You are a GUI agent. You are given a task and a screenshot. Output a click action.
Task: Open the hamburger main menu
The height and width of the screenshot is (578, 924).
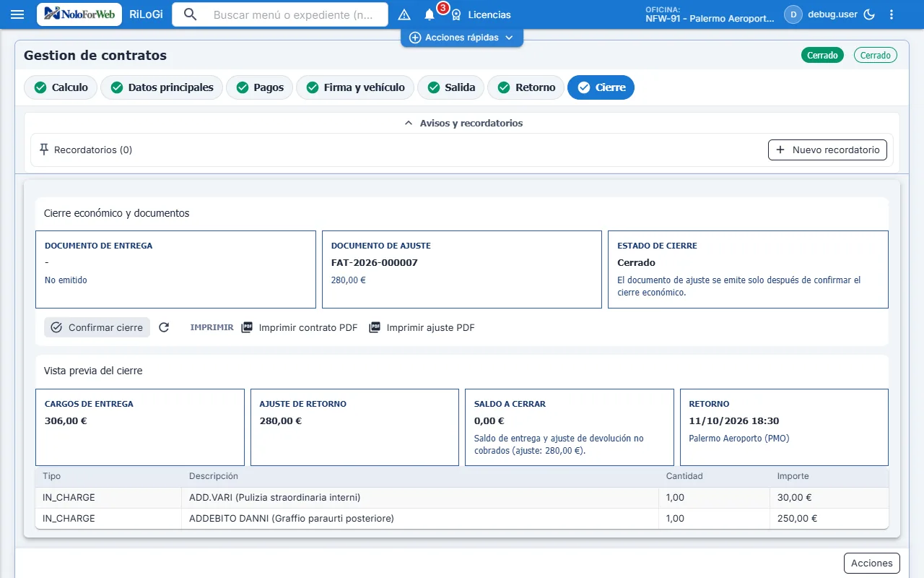tap(18, 14)
